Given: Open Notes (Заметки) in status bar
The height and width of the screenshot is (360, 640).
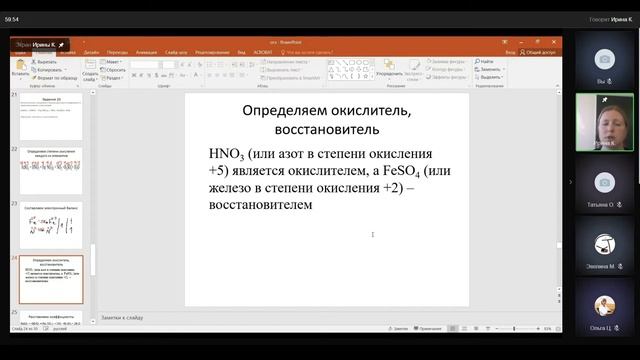Looking at the screenshot, I should (x=398, y=329).
